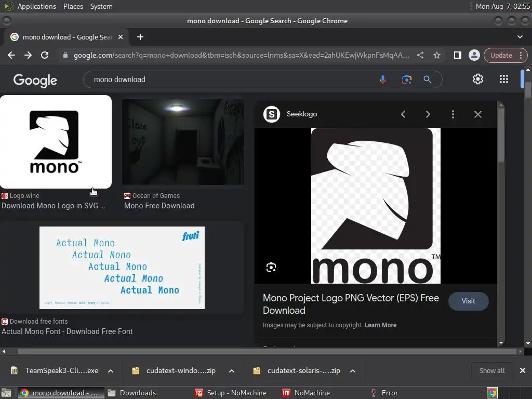Close the downloads bar

point(523,371)
